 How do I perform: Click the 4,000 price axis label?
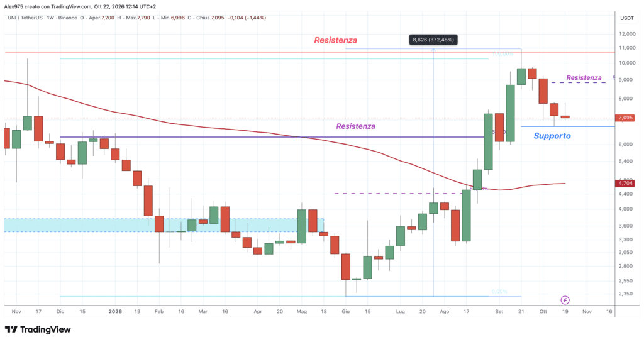pos(626,209)
